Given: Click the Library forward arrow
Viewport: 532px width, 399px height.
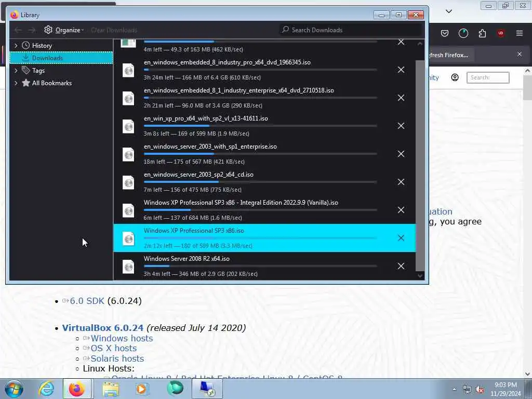Looking at the screenshot, I should (x=32, y=30).
